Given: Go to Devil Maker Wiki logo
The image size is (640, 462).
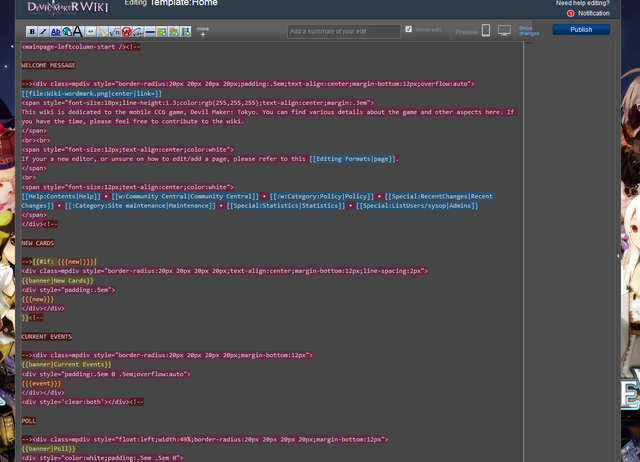Looking at the screenshot, I should point(68,7).
